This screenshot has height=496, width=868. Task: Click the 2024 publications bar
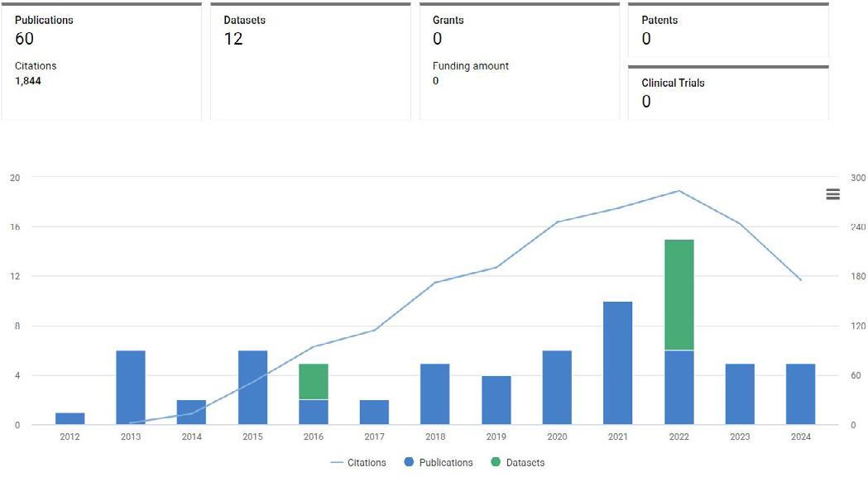coord(800,393)
